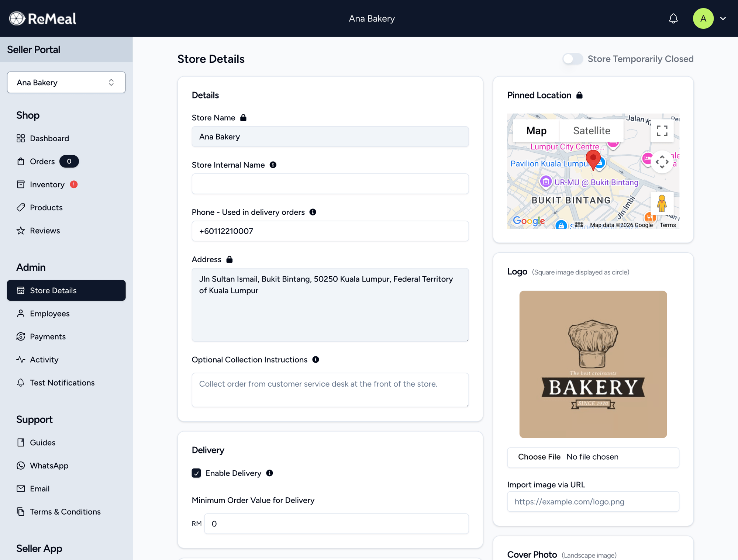Expand the user account menu chevron
This screenshot has height=560, width=738.
tap(723, 18)
